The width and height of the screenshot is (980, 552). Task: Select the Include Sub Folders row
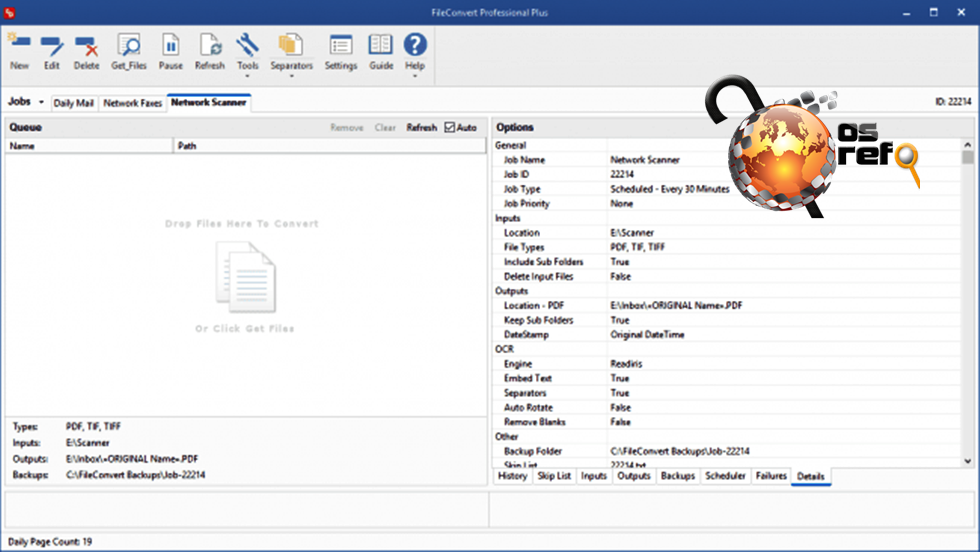[x=727, y=262]
